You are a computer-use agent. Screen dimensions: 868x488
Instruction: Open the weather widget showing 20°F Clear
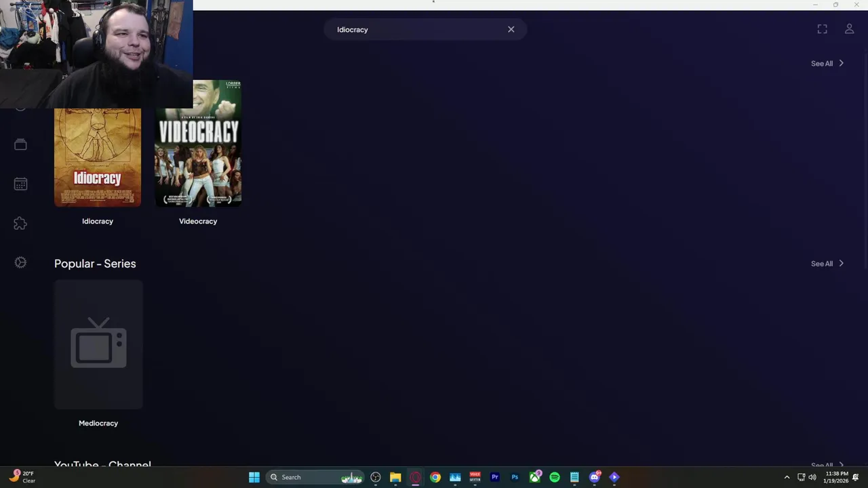22,477
